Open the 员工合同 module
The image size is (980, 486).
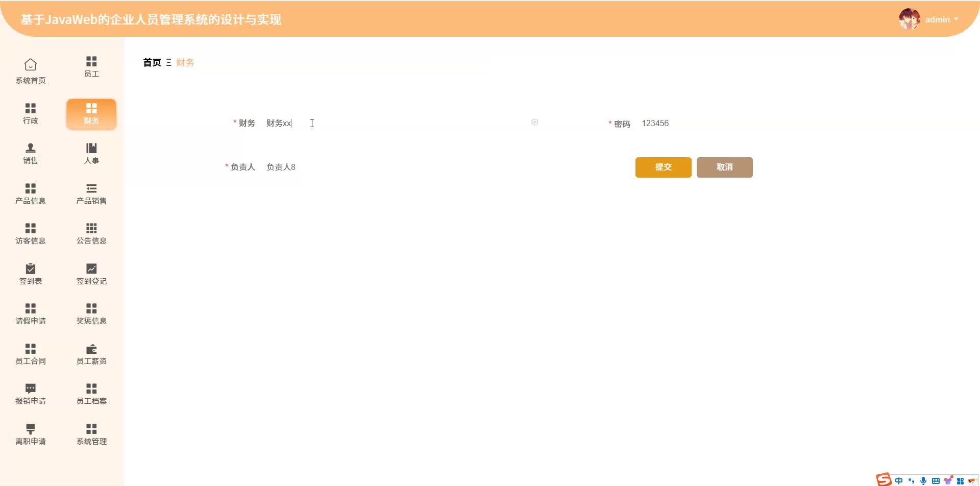(x=31, y=354)
